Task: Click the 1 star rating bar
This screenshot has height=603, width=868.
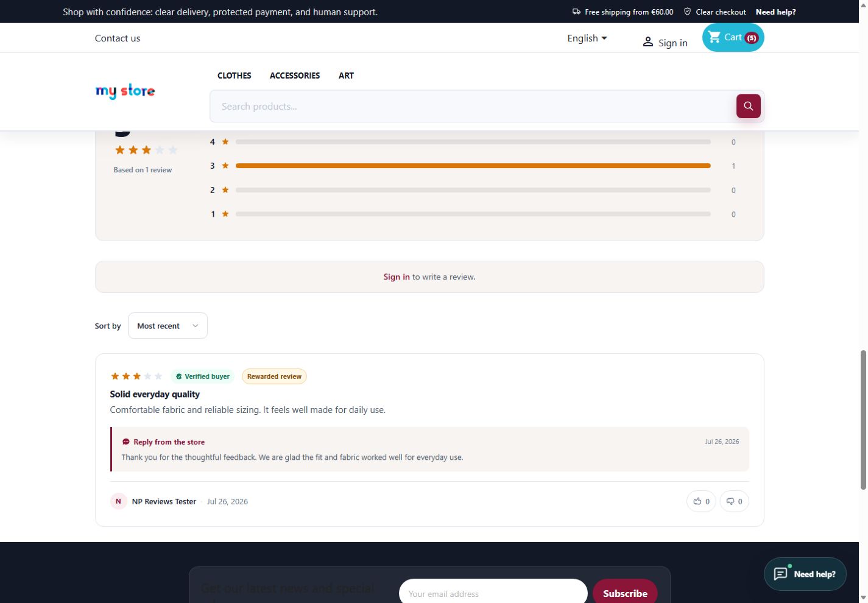Action: [473, 214]
